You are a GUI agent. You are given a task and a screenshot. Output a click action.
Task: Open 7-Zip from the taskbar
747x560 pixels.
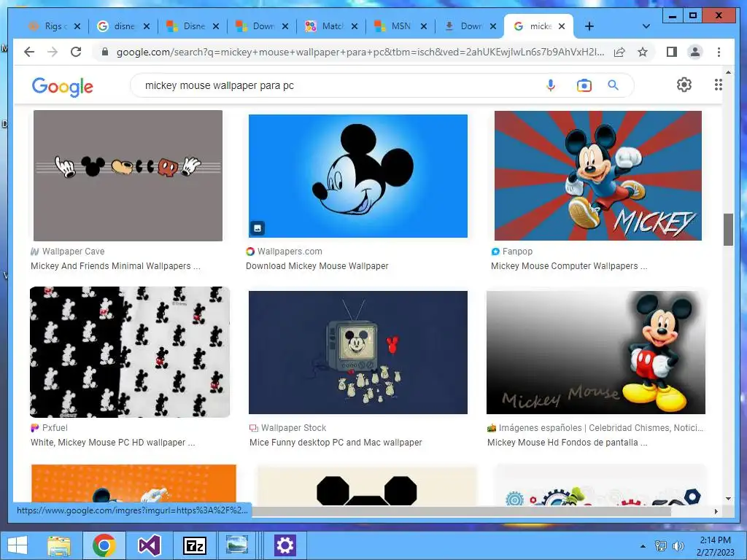(x=194, y=545)
